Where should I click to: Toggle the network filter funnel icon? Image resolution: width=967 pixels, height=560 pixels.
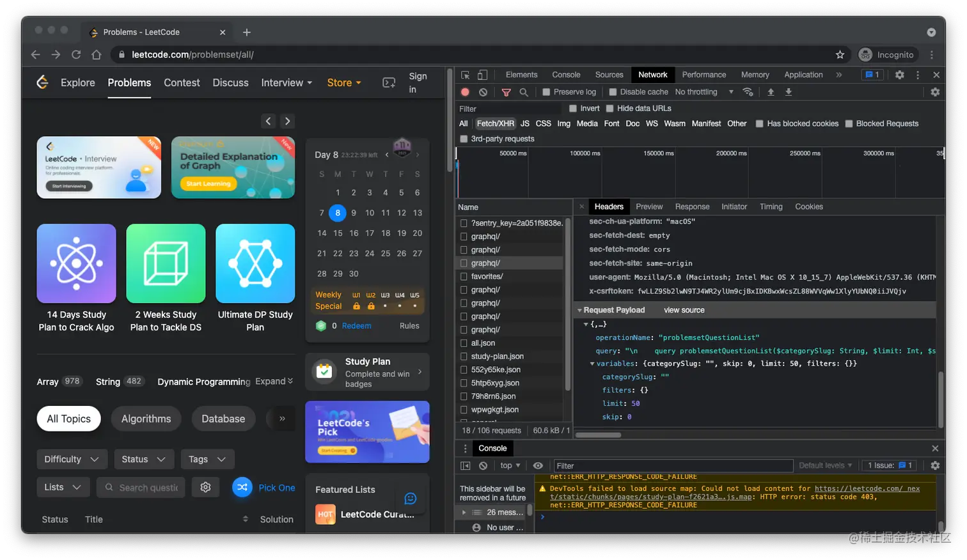pyautogui.click(x=506, y=92)
